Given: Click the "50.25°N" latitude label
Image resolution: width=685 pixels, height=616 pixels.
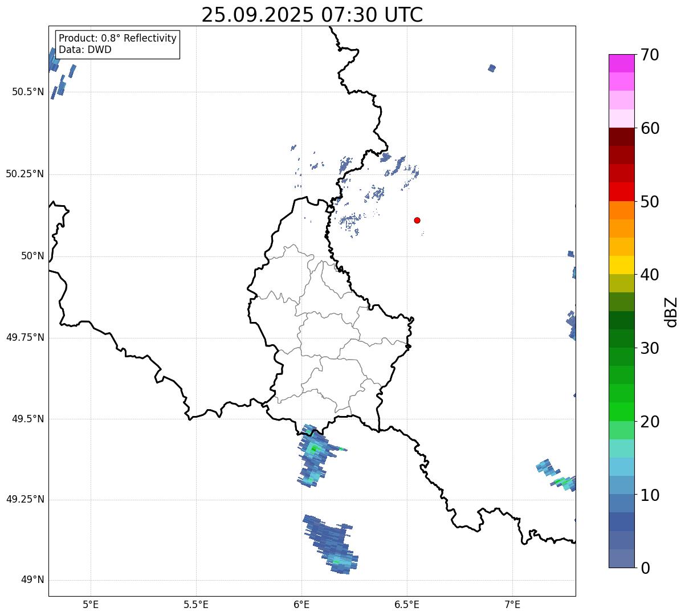Looking at the screenshot, I should point(25,174).
